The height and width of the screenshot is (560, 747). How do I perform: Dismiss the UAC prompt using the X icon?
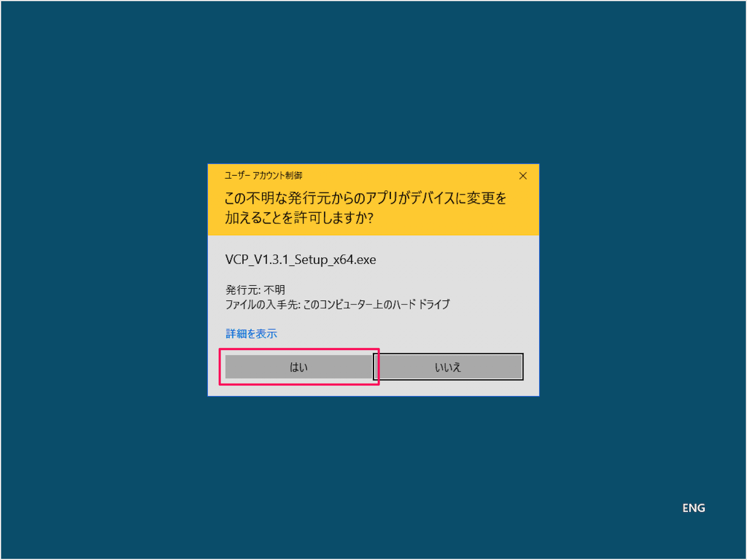click(x=523, y=176)
